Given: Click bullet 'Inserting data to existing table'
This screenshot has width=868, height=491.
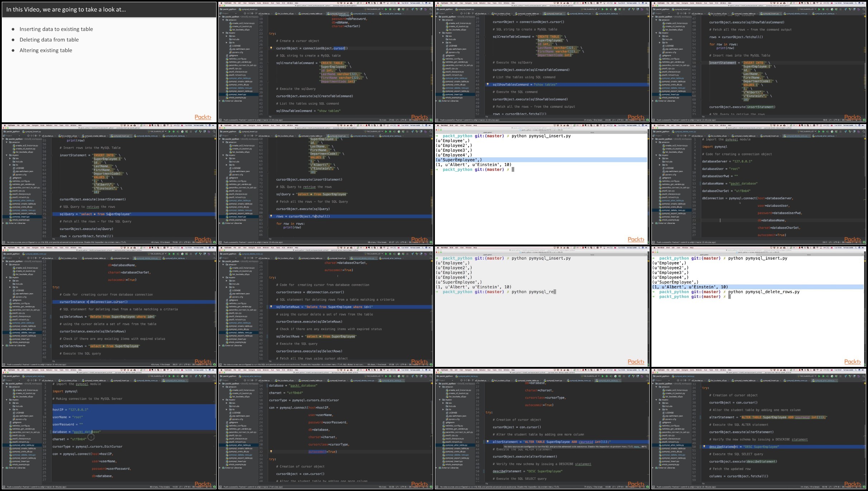Looking at the screenshot, I should click(x=56, y=29).
